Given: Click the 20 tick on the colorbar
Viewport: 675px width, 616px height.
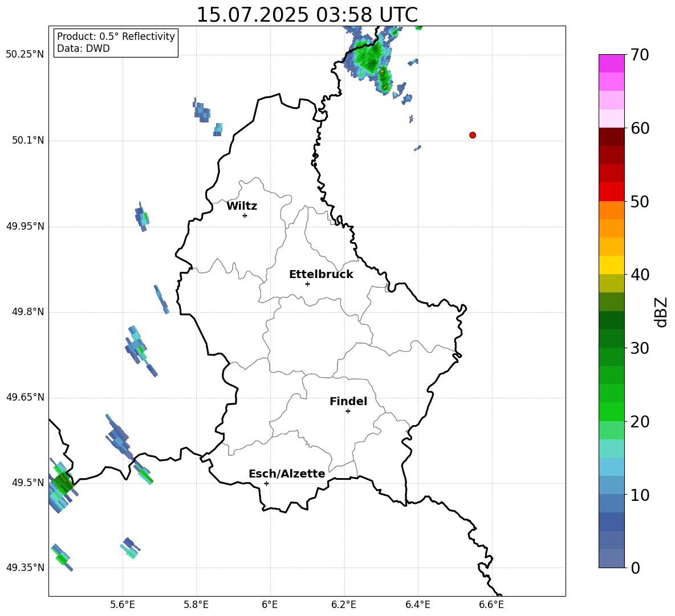Looking at the screenshot, I should pos(640,421).
